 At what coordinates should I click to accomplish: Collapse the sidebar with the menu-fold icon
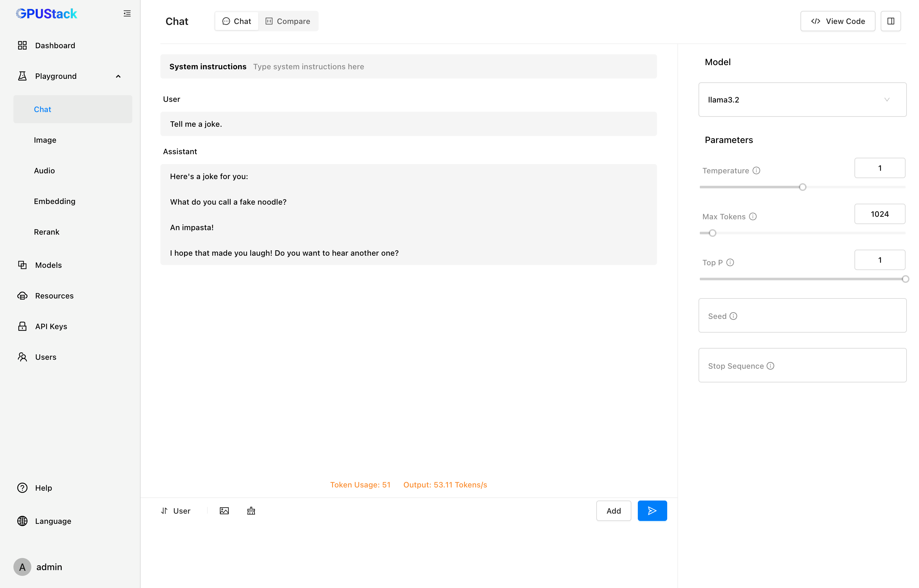[127, 14]
